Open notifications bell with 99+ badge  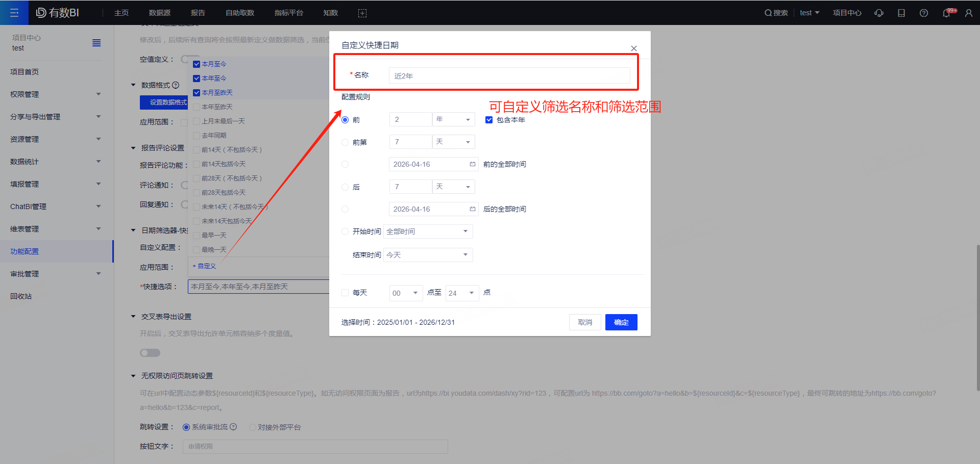[947, 13]
